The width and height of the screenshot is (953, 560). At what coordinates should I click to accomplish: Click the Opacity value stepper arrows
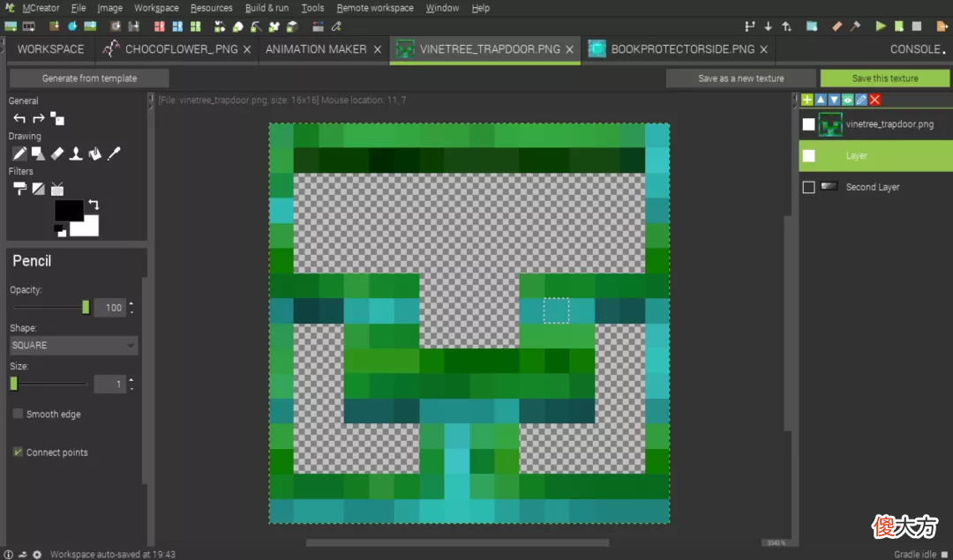131,307
